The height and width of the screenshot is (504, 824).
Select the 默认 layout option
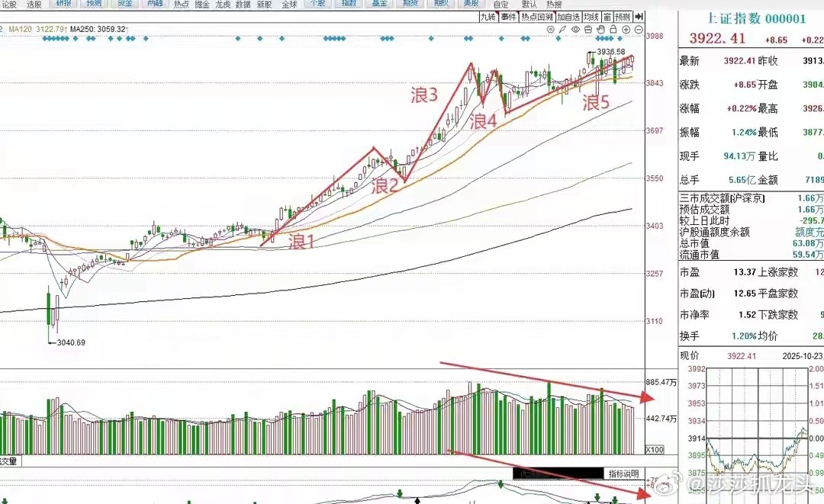pos(529,5)
